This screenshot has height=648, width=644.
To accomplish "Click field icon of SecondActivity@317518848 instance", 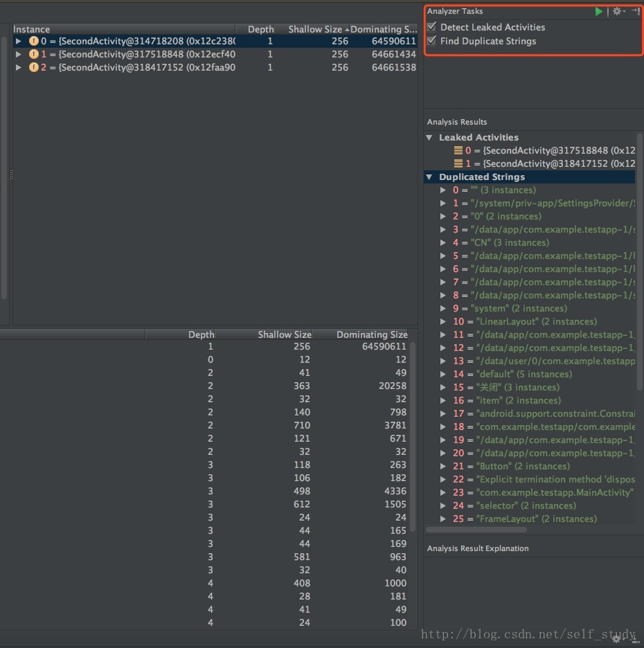I will pos(33,54).
